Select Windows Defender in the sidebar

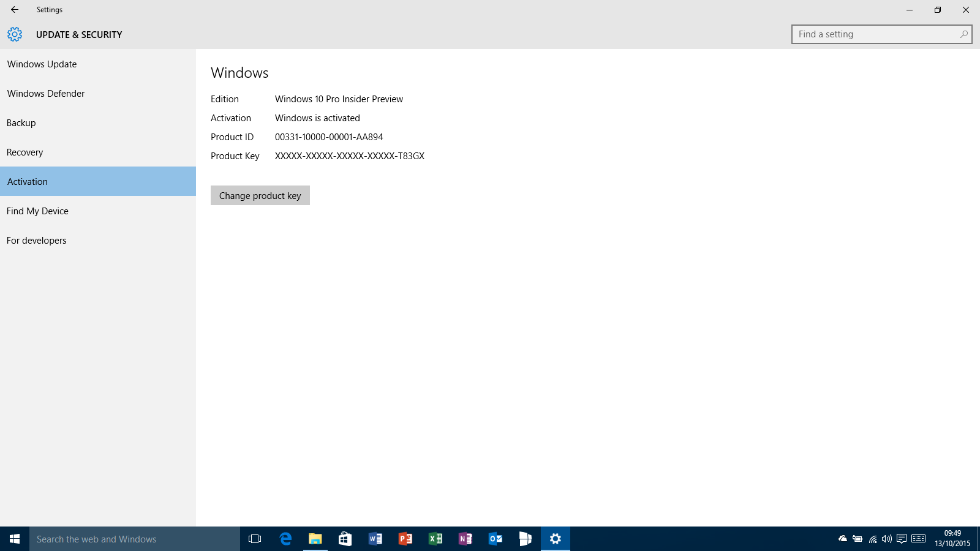[98, 93]
